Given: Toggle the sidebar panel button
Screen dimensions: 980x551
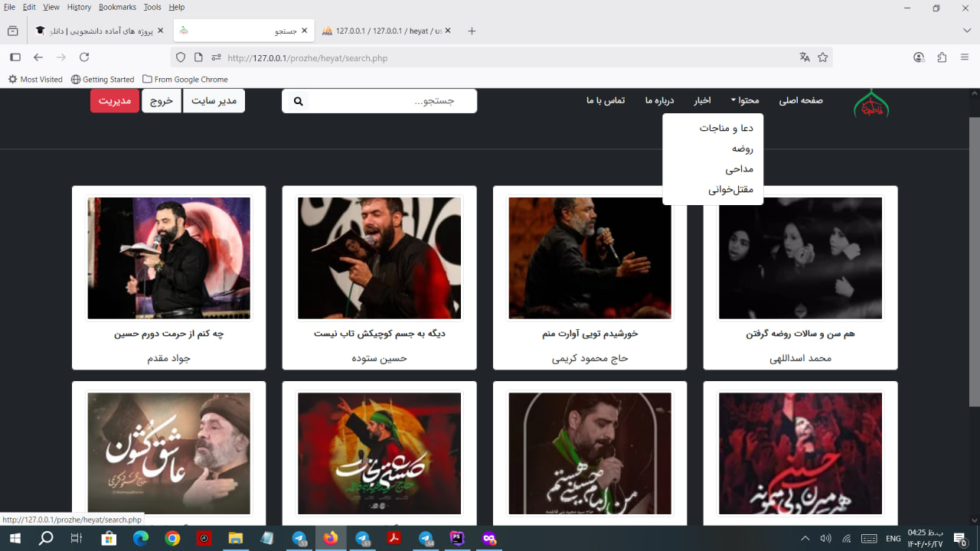Looking at the screenshot, I should coord(15,57).
